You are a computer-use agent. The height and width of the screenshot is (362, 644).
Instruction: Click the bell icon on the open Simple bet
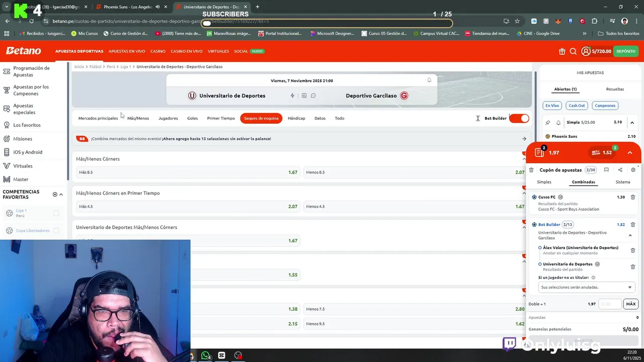pos(558,122)
